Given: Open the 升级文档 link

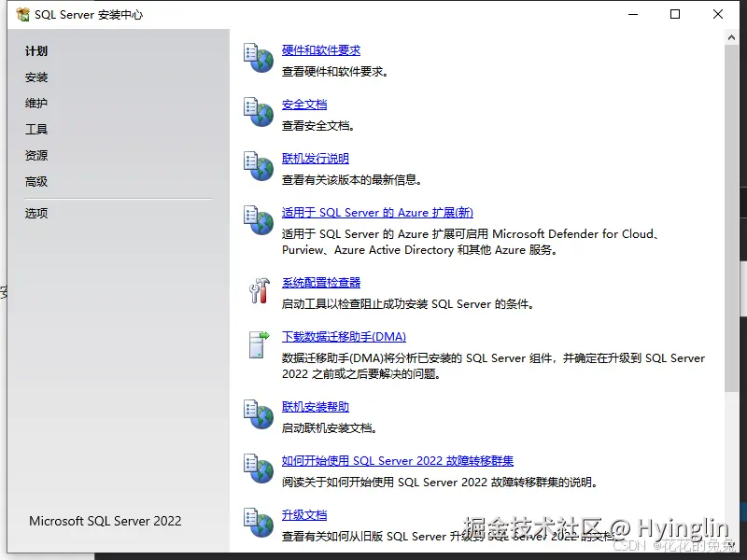Looking at the screenshot, I should tap(304, 515).
